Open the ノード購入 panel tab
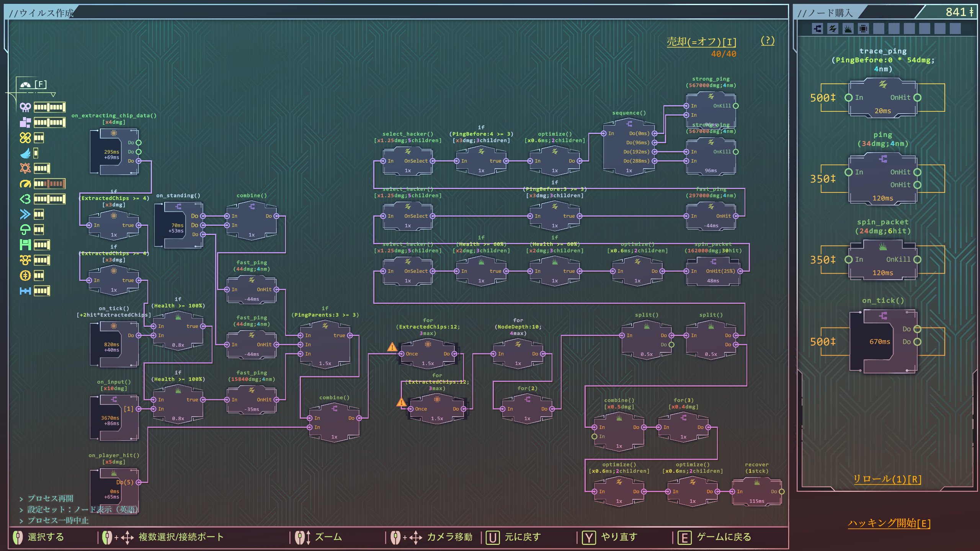The width and height of the screenshot is (980, 551). tap(825, 13)
